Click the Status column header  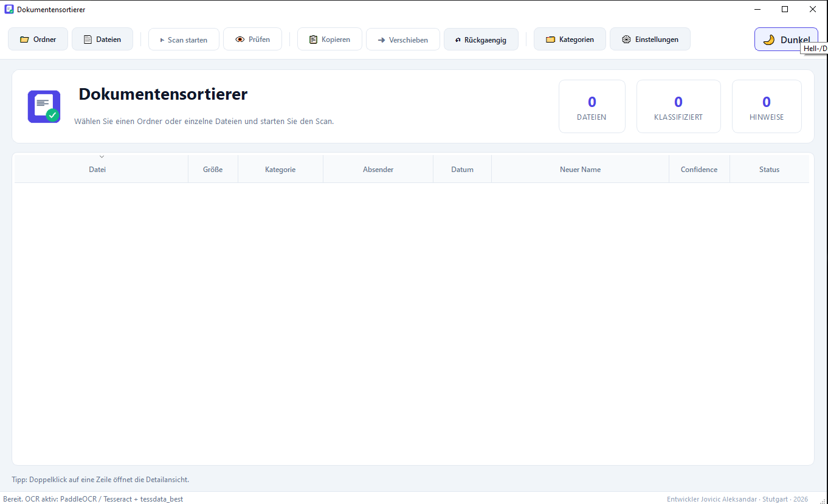[x=769, y=170]
